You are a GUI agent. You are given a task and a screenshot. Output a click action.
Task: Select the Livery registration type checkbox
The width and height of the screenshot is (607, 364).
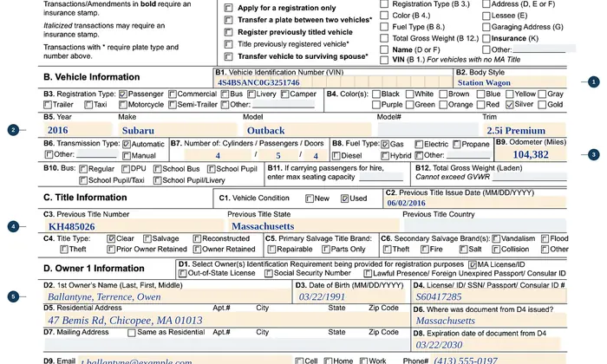click(x=251, y=94)
